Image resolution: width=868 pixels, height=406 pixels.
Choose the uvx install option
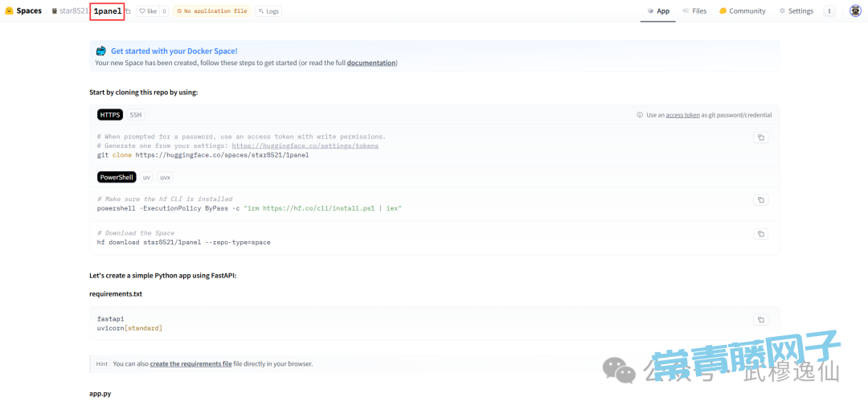[x=165, y=177]
